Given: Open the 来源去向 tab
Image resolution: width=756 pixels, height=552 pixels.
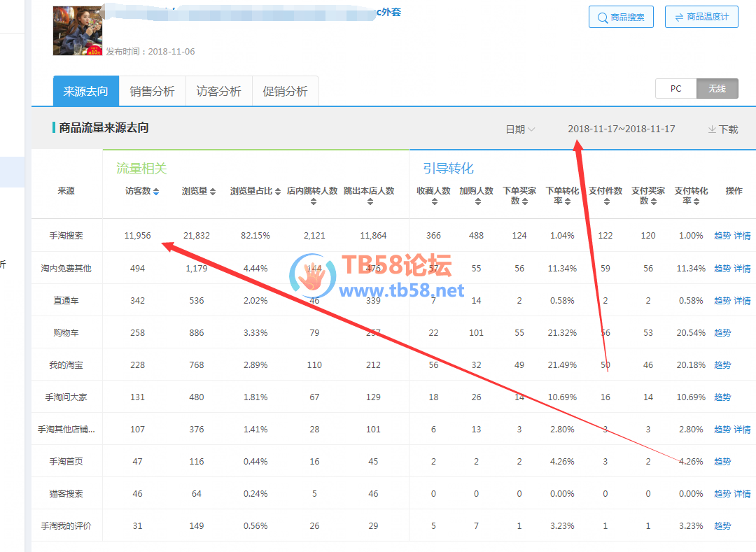Looking at the screenshot, I should (x=86, y=91).
